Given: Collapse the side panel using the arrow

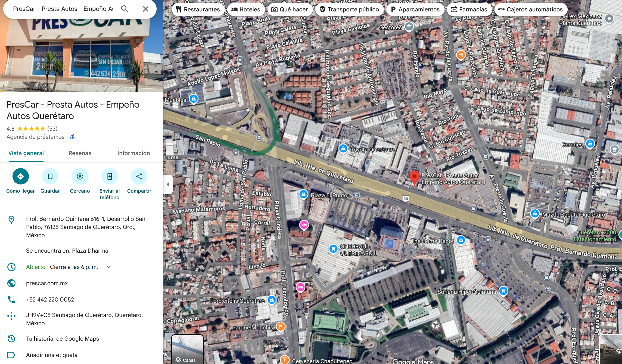Looking at the screenshot, I should (168, 184).
